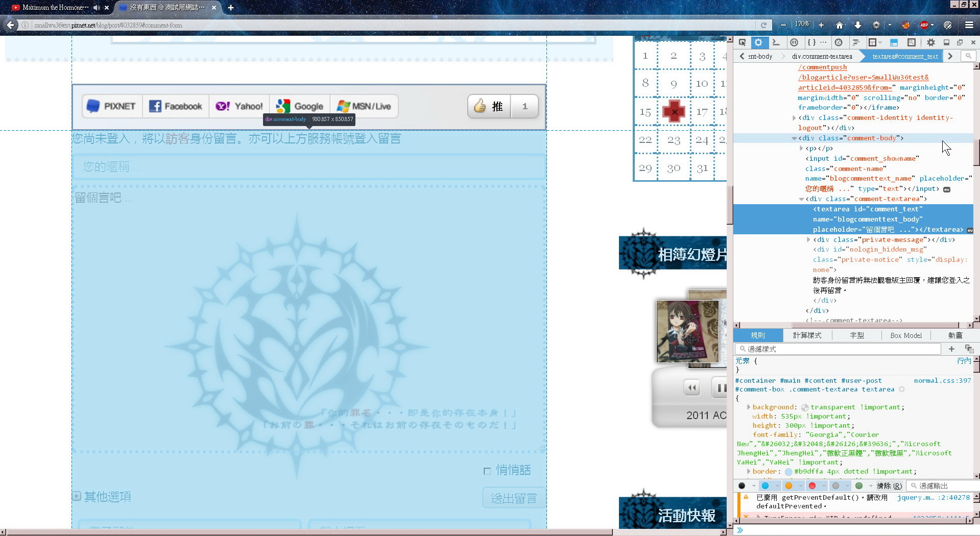The height and width of the screenshot is (536, 980).
Task: Dock DevTools to bottom of window
Action: [946, 42]
